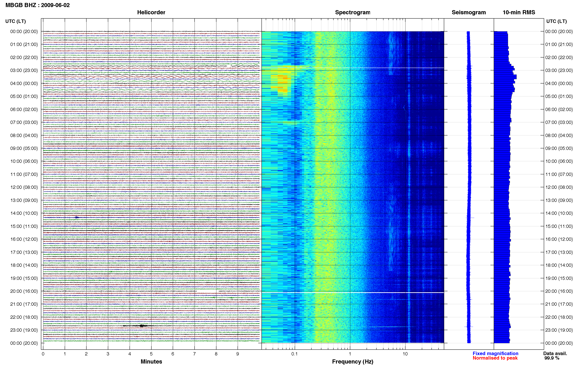Click the 99.9 % availability value
This screenshot has height=368, width=588.
point(552,358)
